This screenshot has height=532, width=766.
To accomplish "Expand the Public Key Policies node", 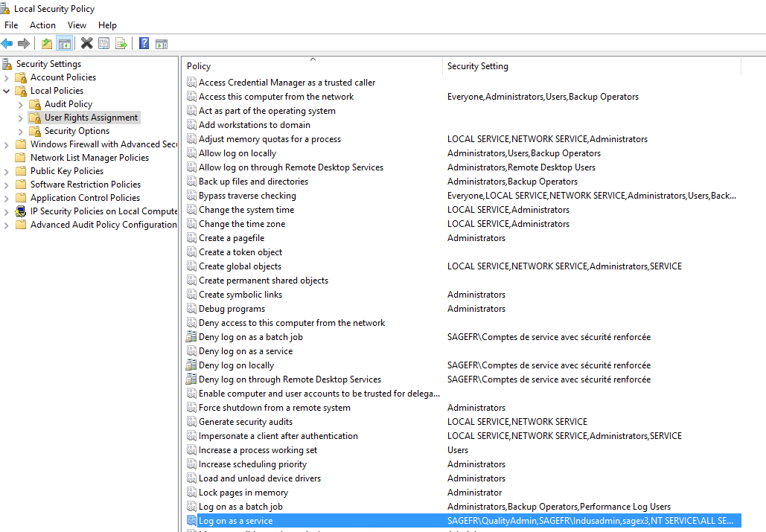I will point(7,171).
